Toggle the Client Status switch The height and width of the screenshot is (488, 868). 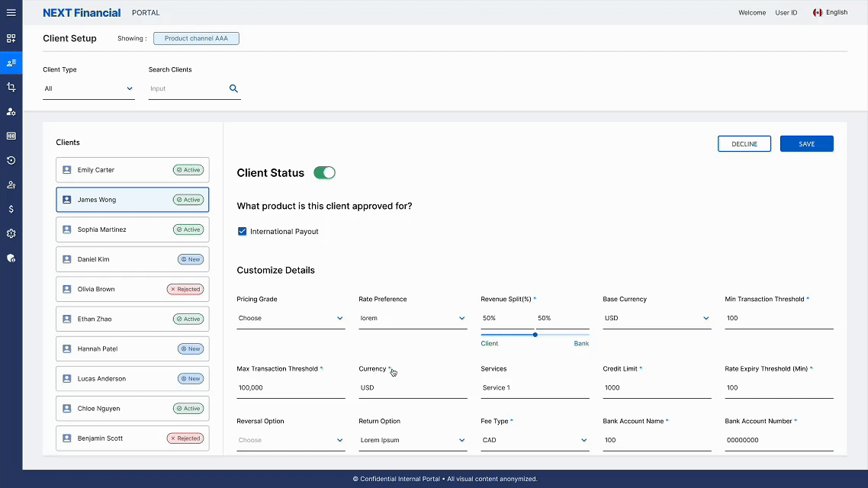point(324,173)
